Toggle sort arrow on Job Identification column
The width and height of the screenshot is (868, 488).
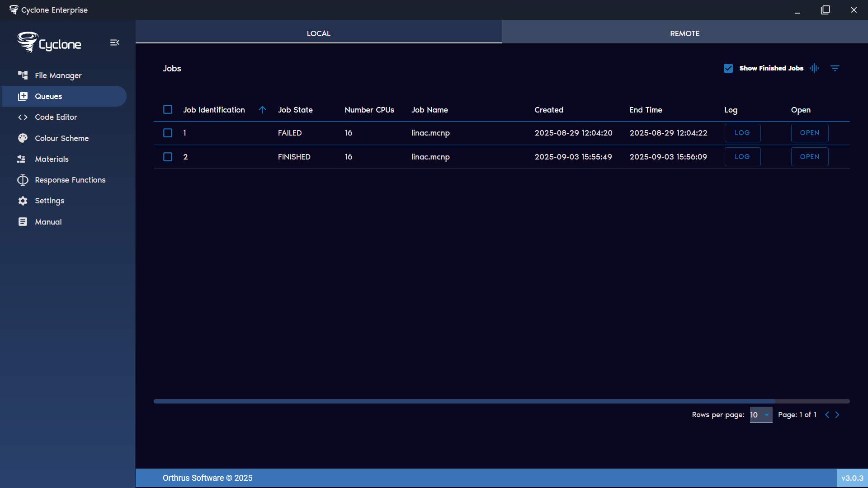point(262,110)
